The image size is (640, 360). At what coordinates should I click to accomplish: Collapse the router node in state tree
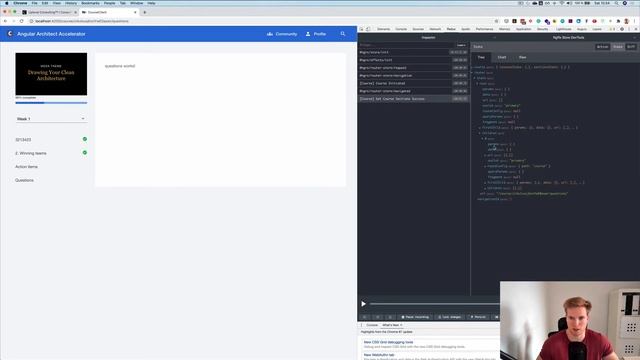(472, 73)
